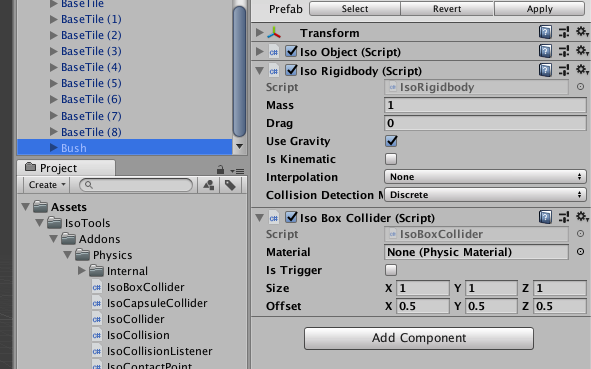
Task: Click the Offset Z field
Action: (x=560, y=306)
